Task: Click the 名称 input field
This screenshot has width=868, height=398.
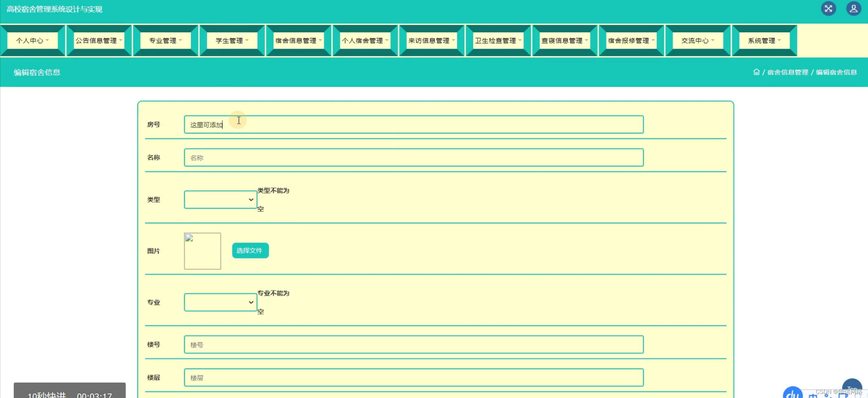Action: point(414,157)
